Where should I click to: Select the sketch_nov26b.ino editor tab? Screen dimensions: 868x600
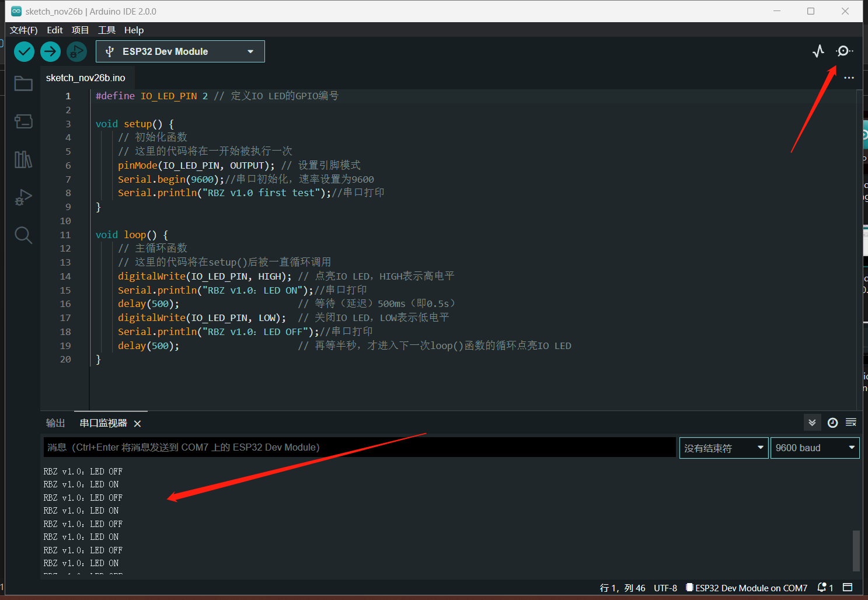86,78
